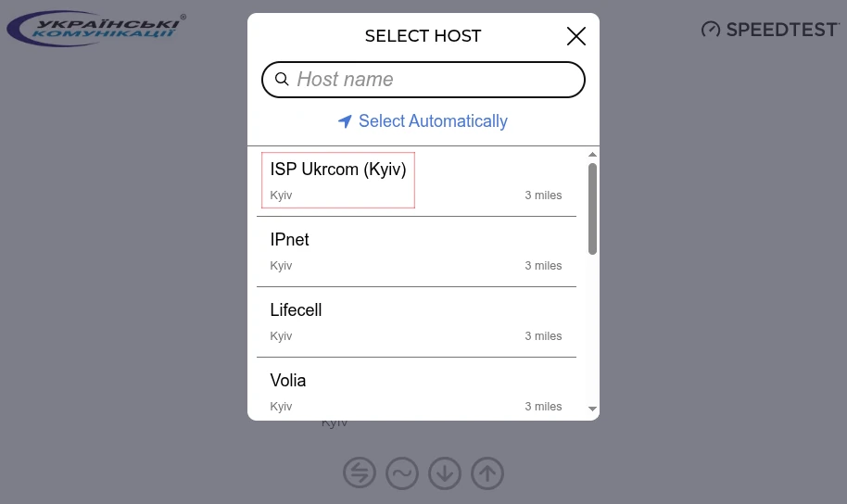Click the location arrow beside Select Automatically
This screenshot has width=847, height=504.
345,121
